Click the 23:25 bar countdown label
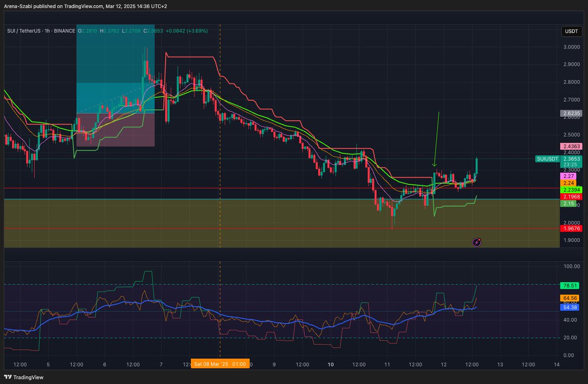This screenshot has height=384, width=588. pos(571,165)
